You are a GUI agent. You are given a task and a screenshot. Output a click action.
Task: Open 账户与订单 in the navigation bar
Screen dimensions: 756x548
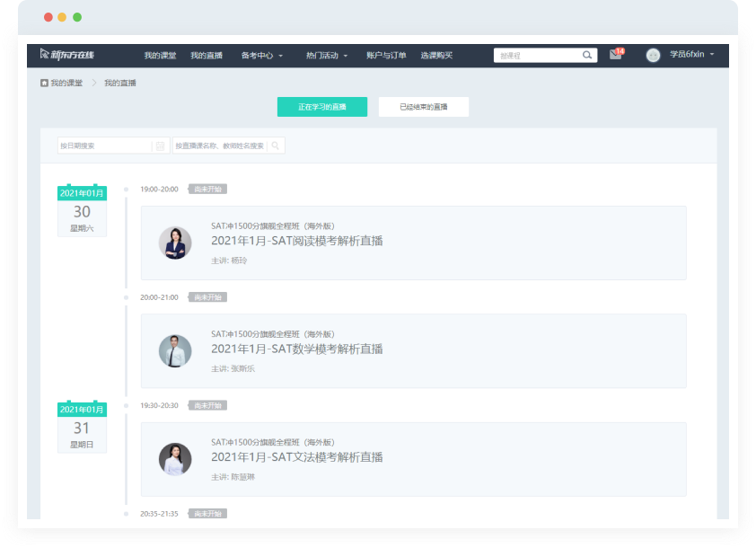click(x=386, y=56)
